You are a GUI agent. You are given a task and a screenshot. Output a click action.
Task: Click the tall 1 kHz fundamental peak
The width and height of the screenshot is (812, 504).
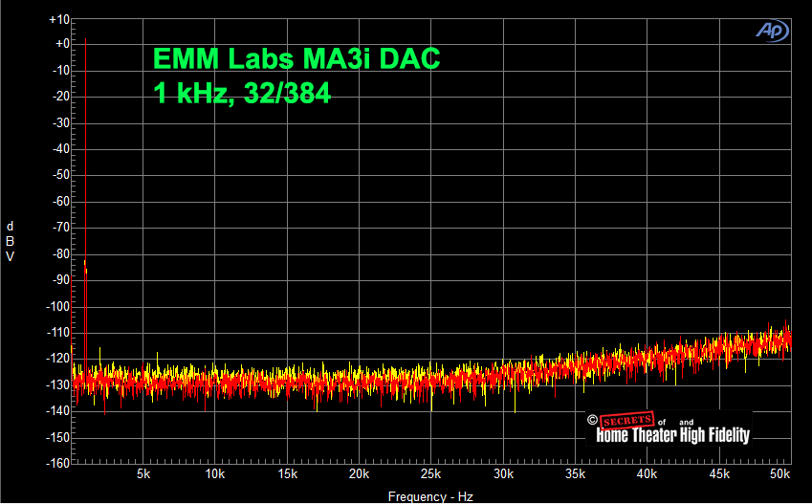(x=85, y=208)
